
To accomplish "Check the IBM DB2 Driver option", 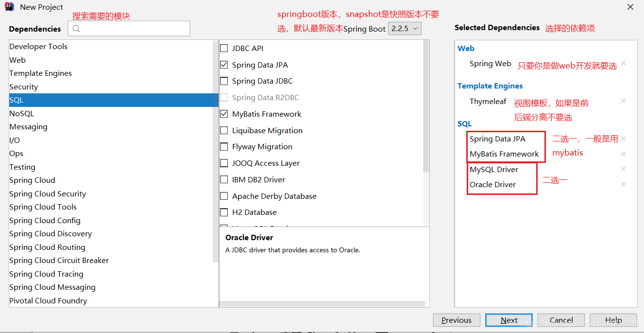I will click(224, 179).
